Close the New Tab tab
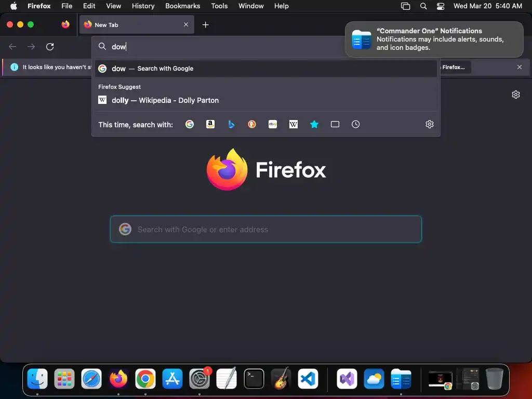This screenshot has height=399, width=532. click(186, 24)
